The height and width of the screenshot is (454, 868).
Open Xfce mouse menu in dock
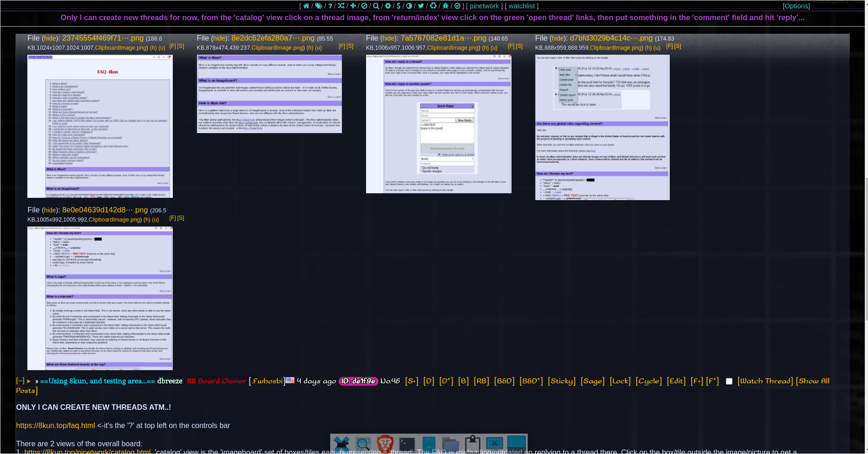click(x=341, y=444)
